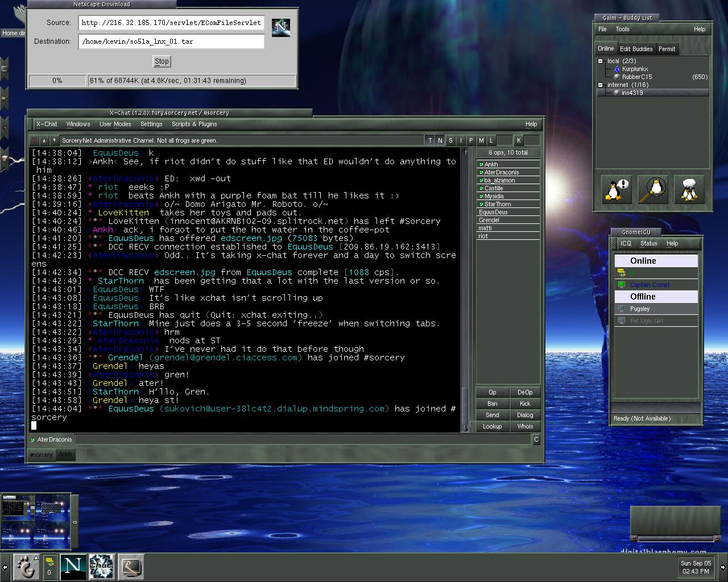Click the Netscape N logo in download window
Screen dimensions: 728x582
(281, 27)
